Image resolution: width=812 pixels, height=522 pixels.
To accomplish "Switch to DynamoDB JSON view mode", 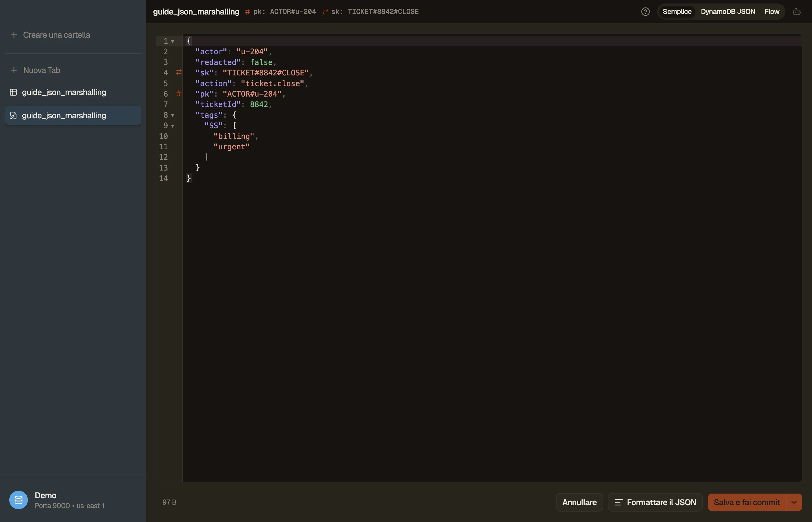I will tap(728, 12).
